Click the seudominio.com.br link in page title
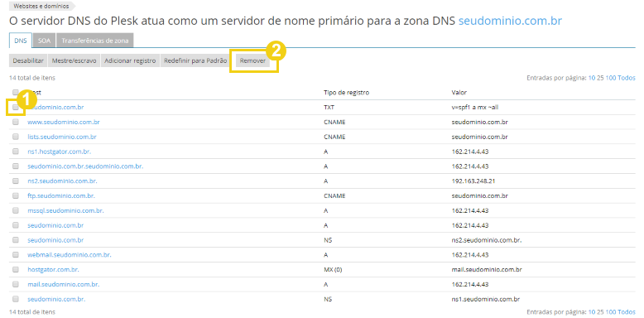Viewport: 644px width, 318px height. coord(510,21)
